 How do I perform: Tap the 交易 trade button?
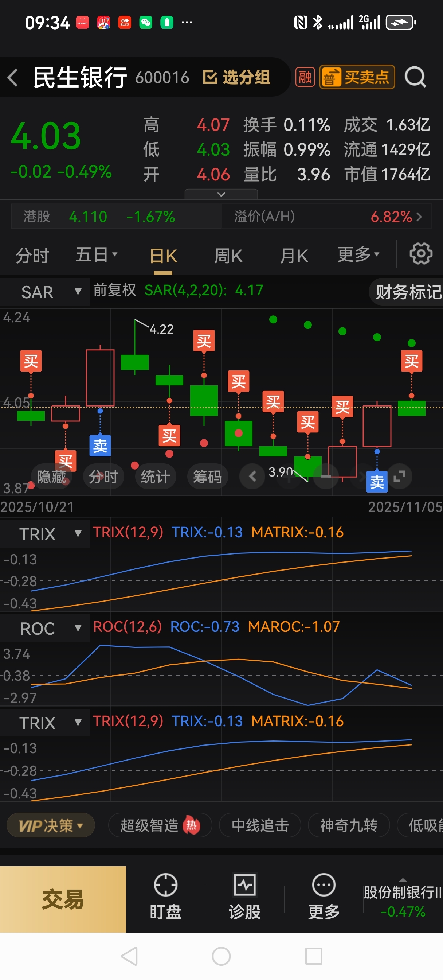click(63, 899)
